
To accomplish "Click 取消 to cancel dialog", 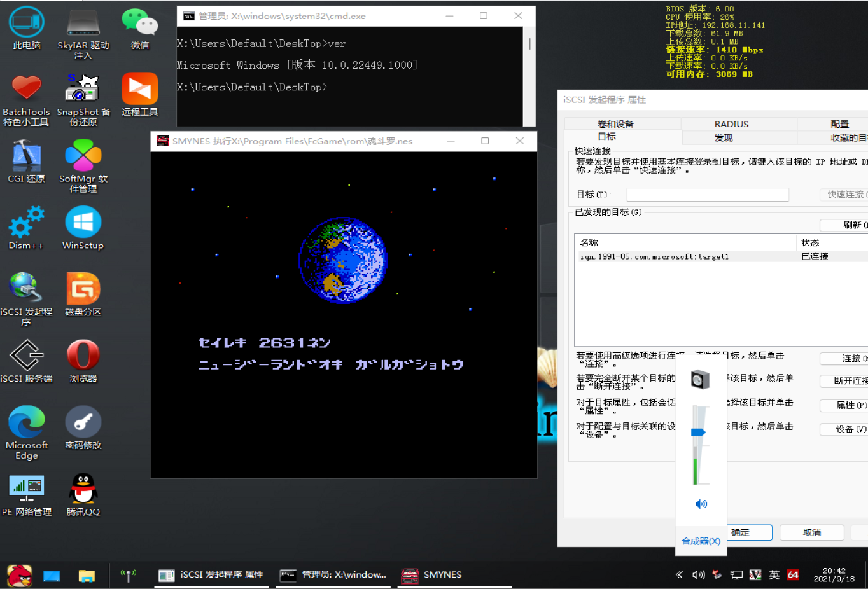I will coord(812,532).
